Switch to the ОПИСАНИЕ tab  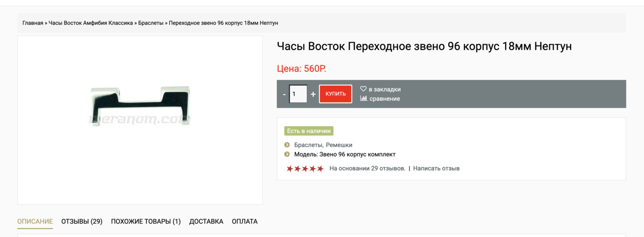pos(35,221)
